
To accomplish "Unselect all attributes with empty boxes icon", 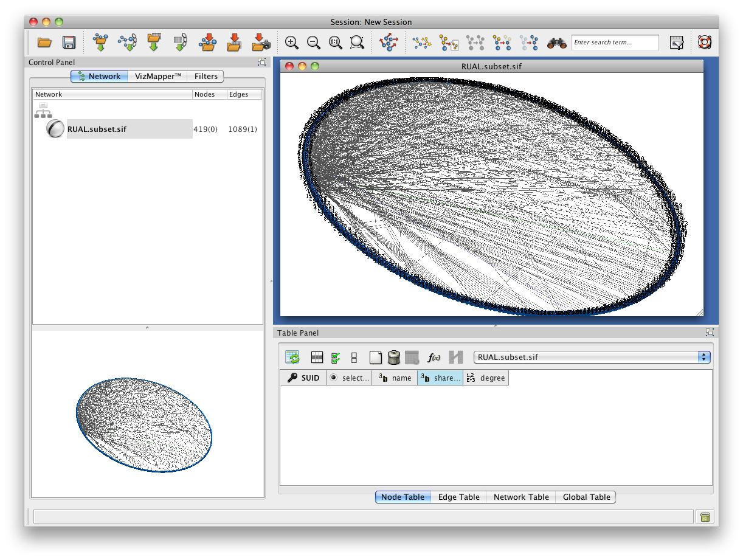I will [x=354, y=358].
